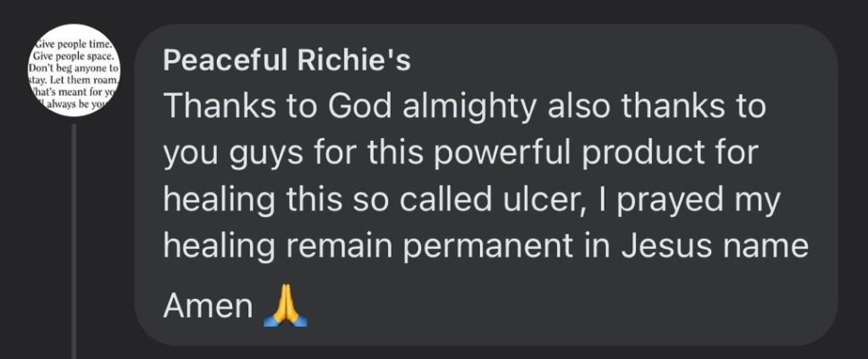Viewport: 868px width, 359px height.
Task: Click empty bubble area right of emoji
Action: 551,307
